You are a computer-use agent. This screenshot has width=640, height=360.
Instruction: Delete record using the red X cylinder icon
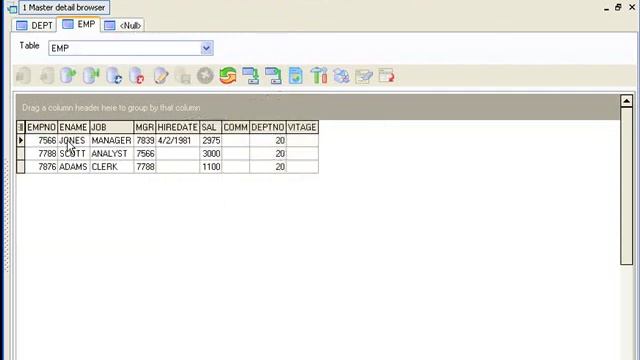[137, 76]
